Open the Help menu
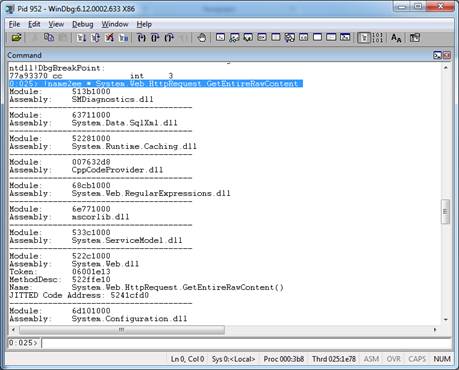The height and width of the screenshot is (370, 459). (144, 24)
